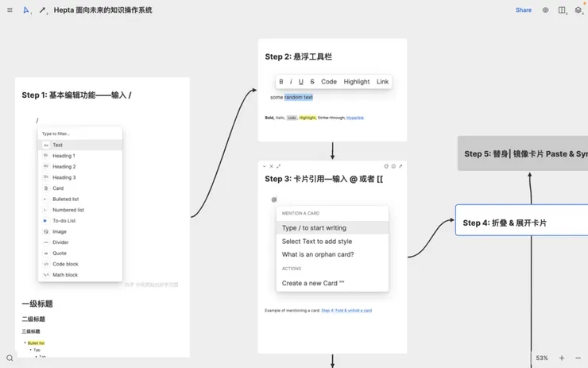This screenshot has width=588, height=368.
Task: Click Bold B in floating toolbar
Action: pyautogui.click(x=280, y=81)
